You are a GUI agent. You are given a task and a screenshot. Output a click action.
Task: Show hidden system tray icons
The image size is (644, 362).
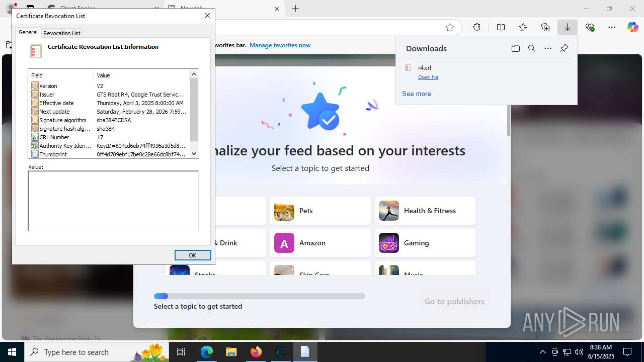click(542, 352)
